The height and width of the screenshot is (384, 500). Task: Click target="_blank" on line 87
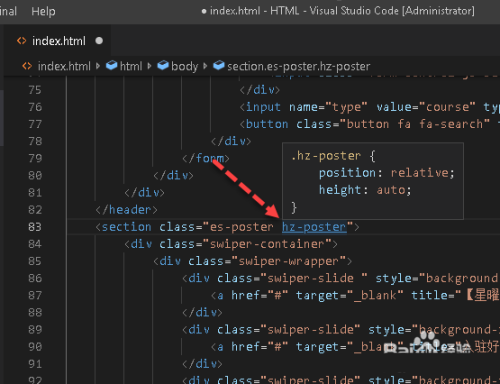coord(349,295)
